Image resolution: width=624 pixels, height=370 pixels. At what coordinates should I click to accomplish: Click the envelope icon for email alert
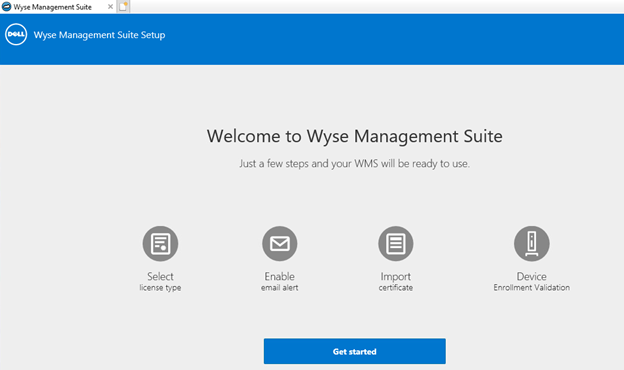tap(280, 243)
